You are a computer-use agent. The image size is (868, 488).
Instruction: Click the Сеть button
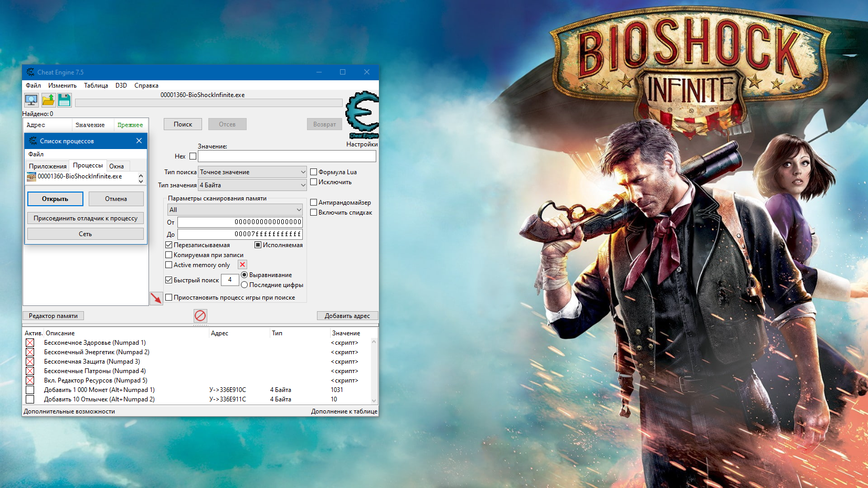(x=86, y=234)
